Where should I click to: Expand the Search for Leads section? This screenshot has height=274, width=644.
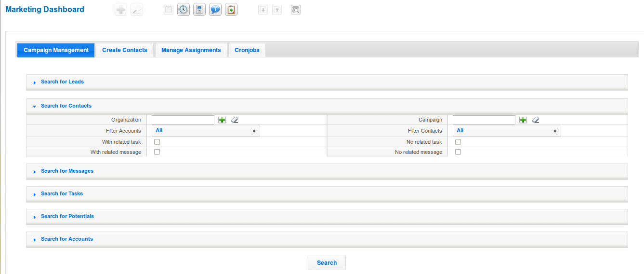point(62,82)
